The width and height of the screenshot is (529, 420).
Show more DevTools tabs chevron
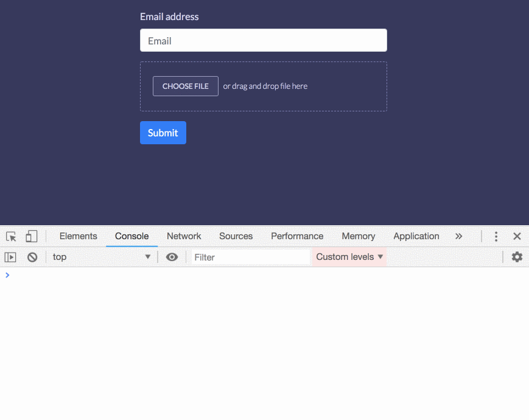(x=458, y=236)
